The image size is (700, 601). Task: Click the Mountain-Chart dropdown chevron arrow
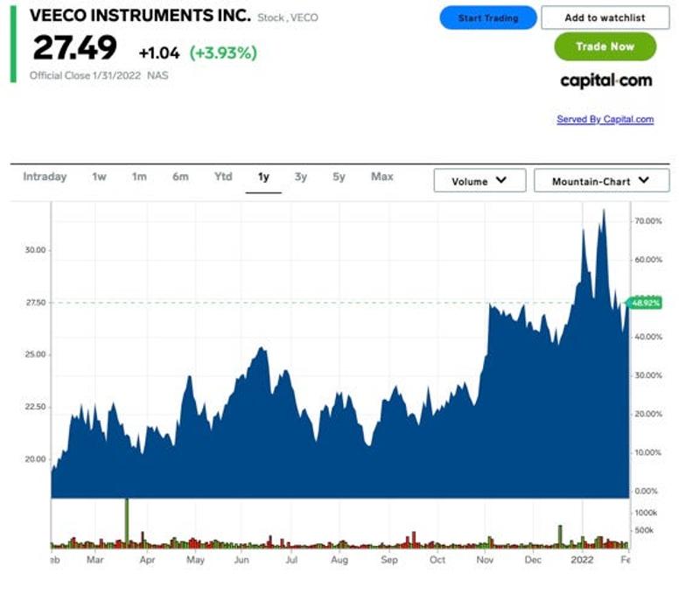[644, 180]
